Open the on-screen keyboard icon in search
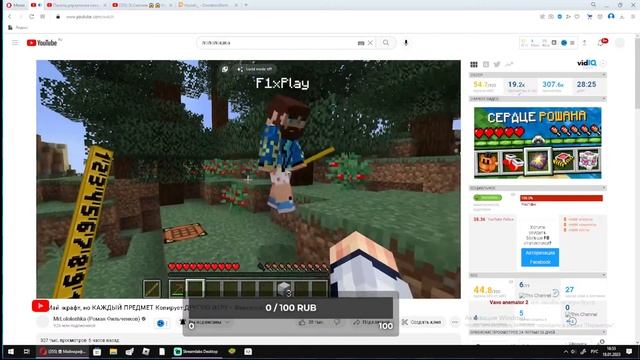 [x=361, y=43]
